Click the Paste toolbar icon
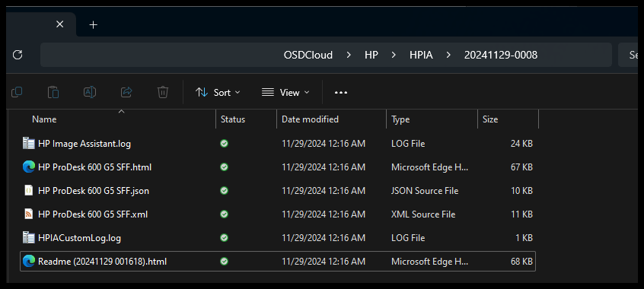644x289 pixels. (x=53, y=92)
